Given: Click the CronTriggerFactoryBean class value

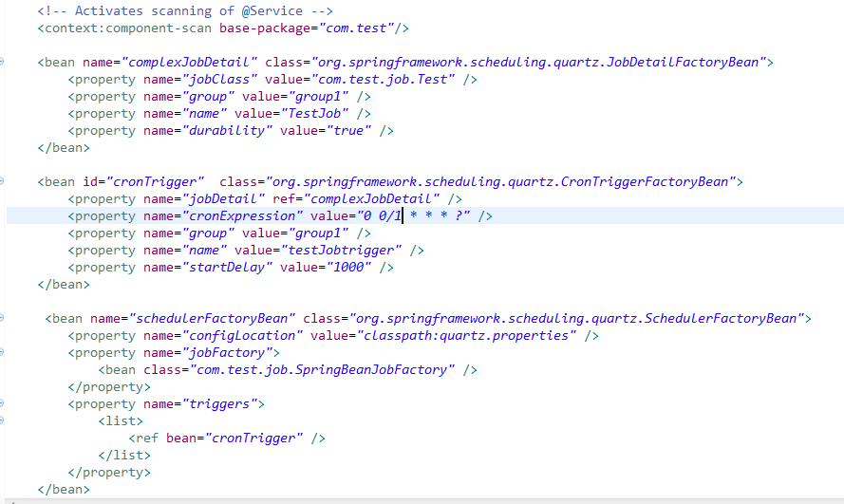Looking at the screenshot, I should (500, 182).
